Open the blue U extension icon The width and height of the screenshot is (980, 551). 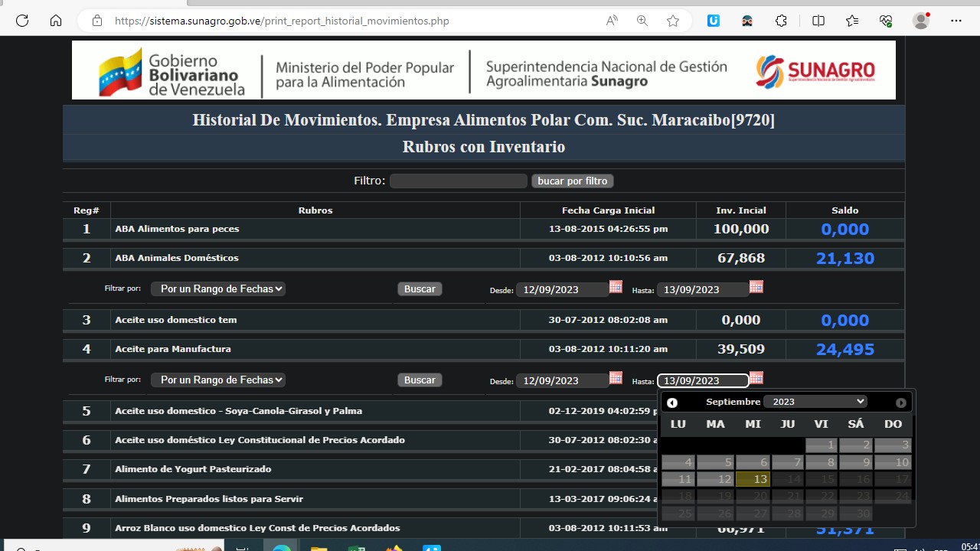click(x=714, y=21)
